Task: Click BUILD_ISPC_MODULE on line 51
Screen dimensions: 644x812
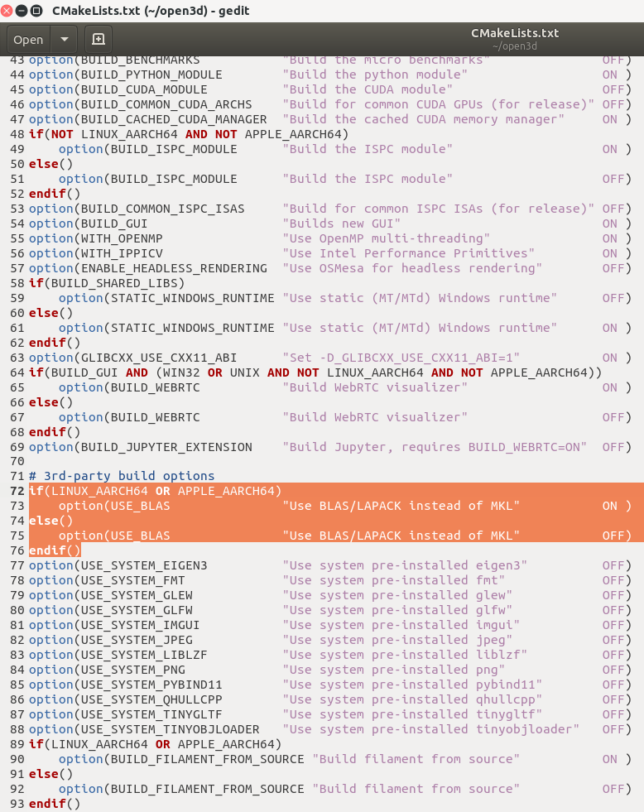Action: click(x=174, y=179)
